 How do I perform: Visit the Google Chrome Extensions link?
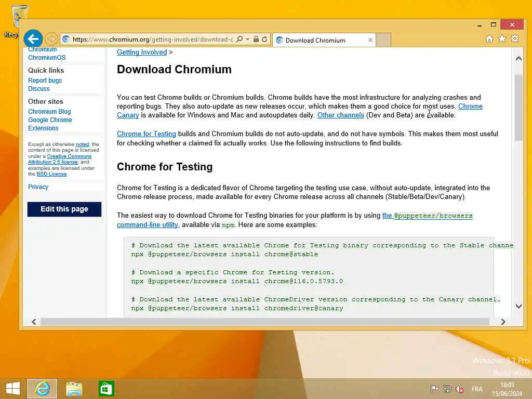[50, 124]
